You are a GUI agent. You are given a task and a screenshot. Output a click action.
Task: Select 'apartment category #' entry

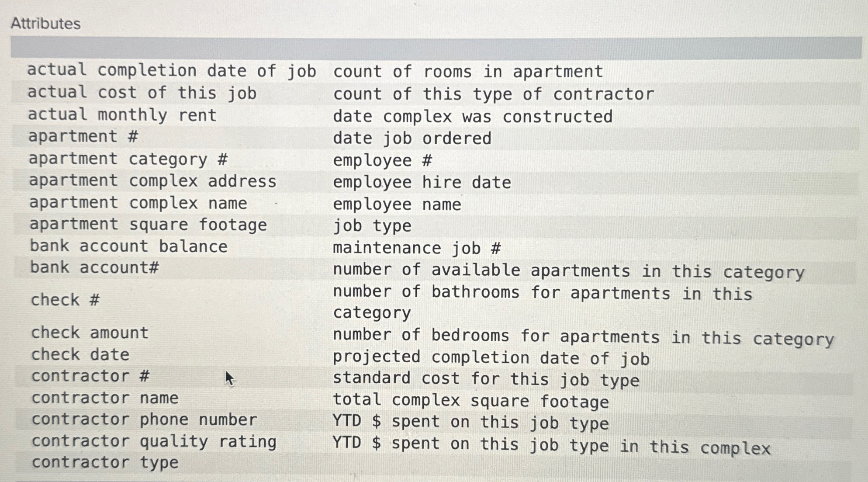[128, 159]
